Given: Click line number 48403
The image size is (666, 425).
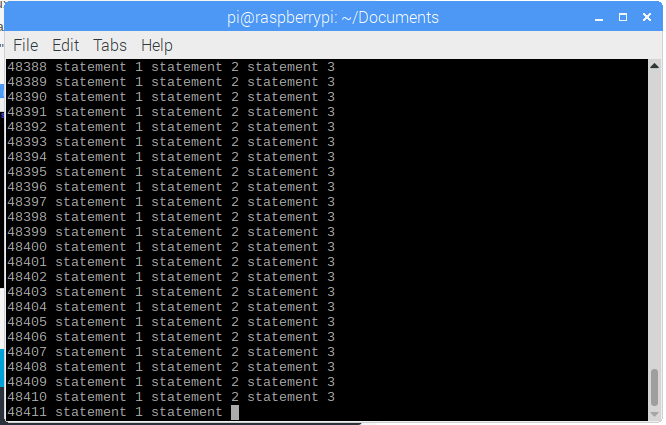Looking at the screenshot, I should pos(27,292).
